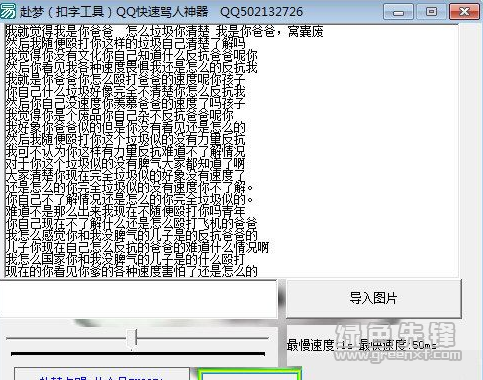Viewport: 483px width, 380px height.
Task: Click the window title QQ502132726 text
Action: 262,12
